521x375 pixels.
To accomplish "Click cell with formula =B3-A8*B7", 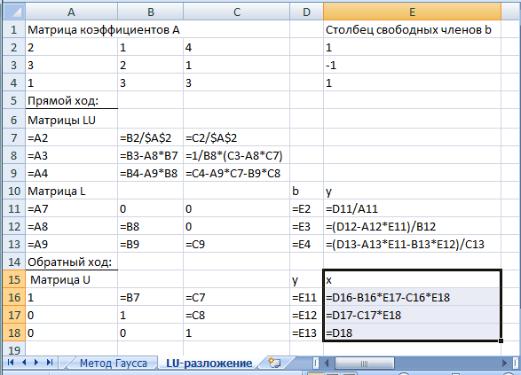I will tap(150, 156).
